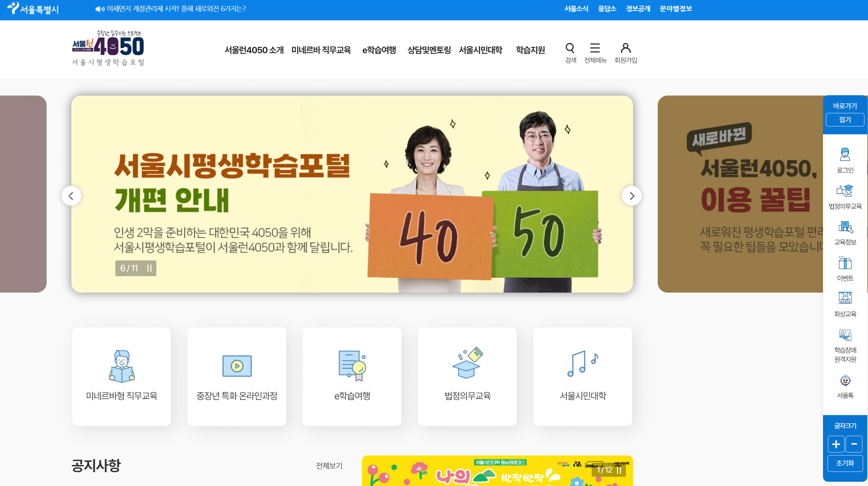
Task: Go back a slide with the left arrow
Action: [71, 196]
